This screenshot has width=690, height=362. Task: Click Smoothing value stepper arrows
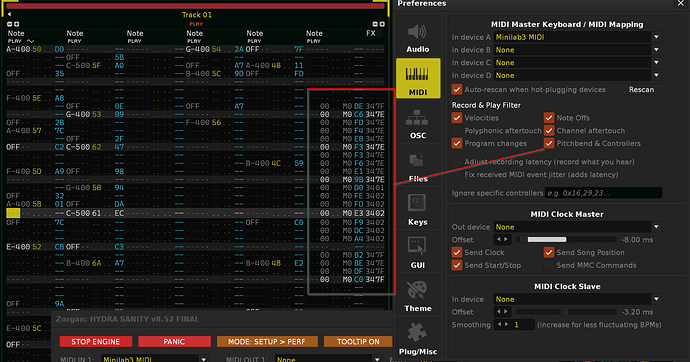tap(502, 325)
